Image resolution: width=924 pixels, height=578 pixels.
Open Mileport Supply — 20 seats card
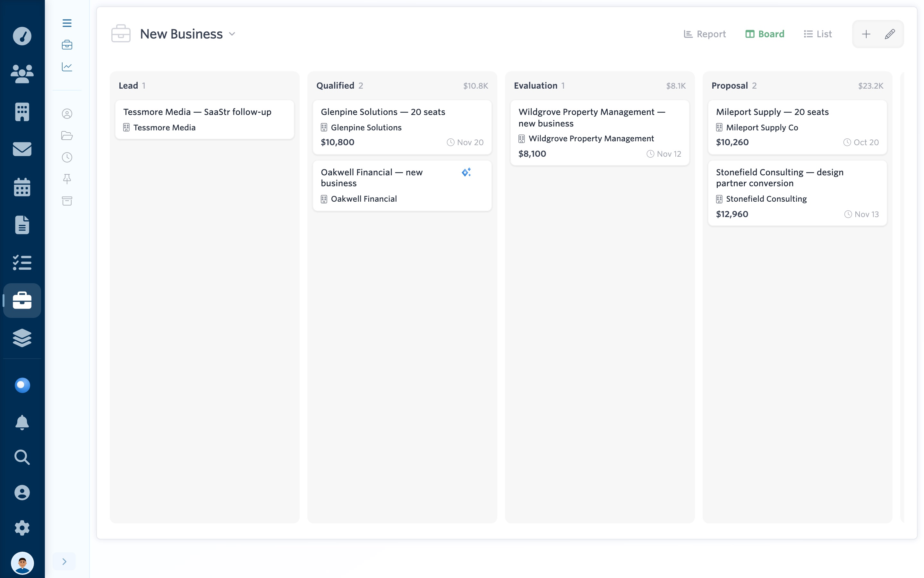point(797,127)
